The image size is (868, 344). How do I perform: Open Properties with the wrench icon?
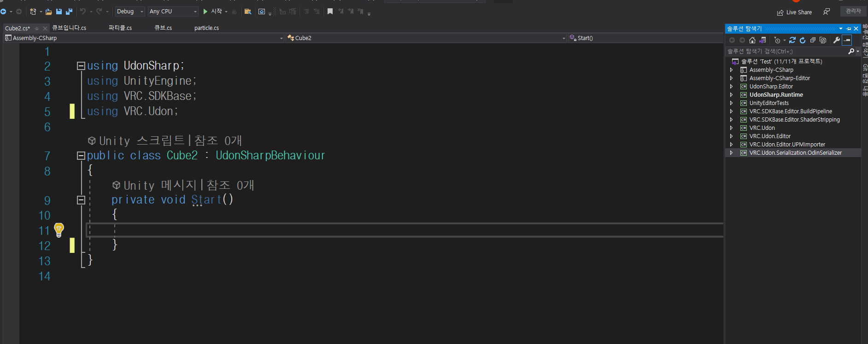(x=837, y=40)
